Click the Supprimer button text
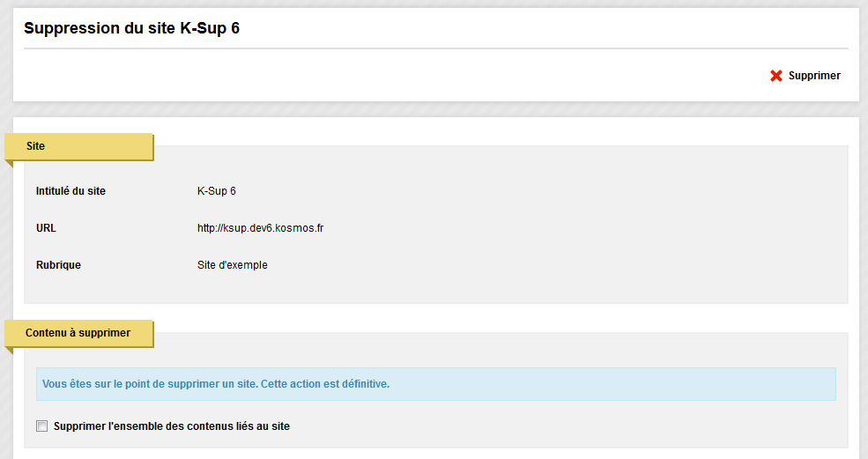 814,76
